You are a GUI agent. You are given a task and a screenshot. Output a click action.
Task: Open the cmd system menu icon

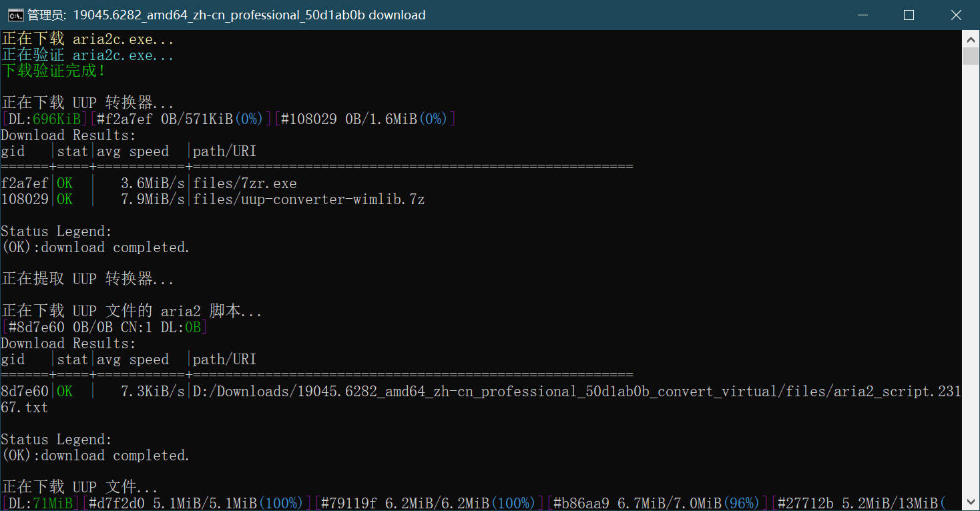coord(15,15)
